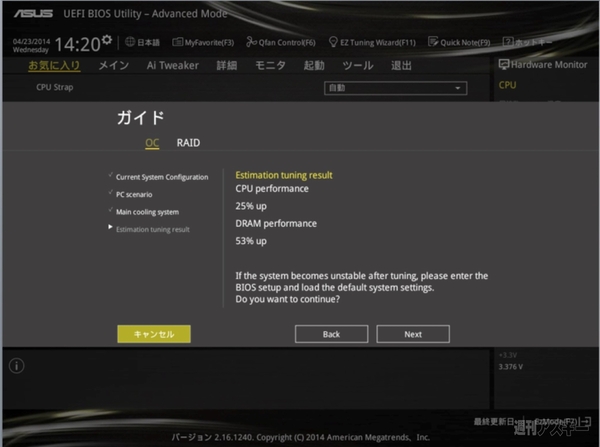
Task: Click the info circle icon
Action: (16, 366)
